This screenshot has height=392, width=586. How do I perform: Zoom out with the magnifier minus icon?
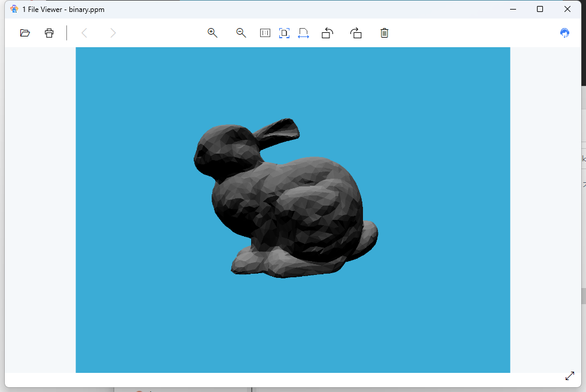pyautogui.click(x=241, y=33)
